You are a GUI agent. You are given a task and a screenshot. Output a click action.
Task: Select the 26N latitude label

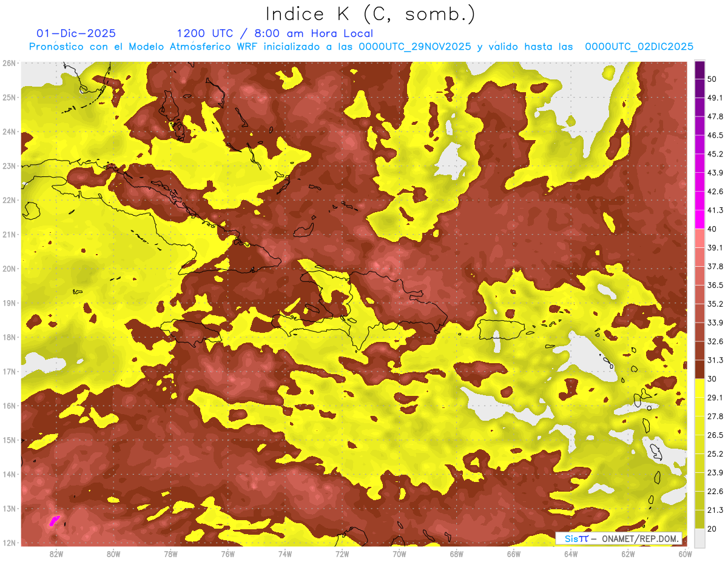[x=9, y=63]
